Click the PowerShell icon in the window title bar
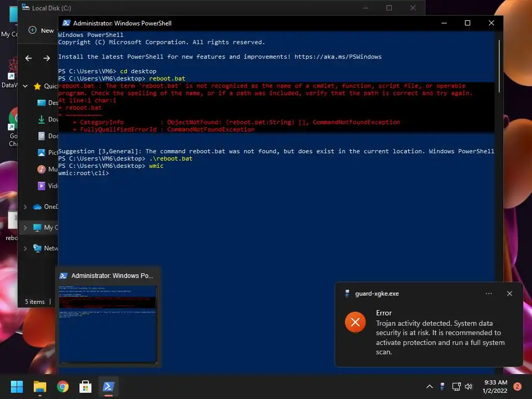Screen dimensions: 532x399 (x=66, y=23)
